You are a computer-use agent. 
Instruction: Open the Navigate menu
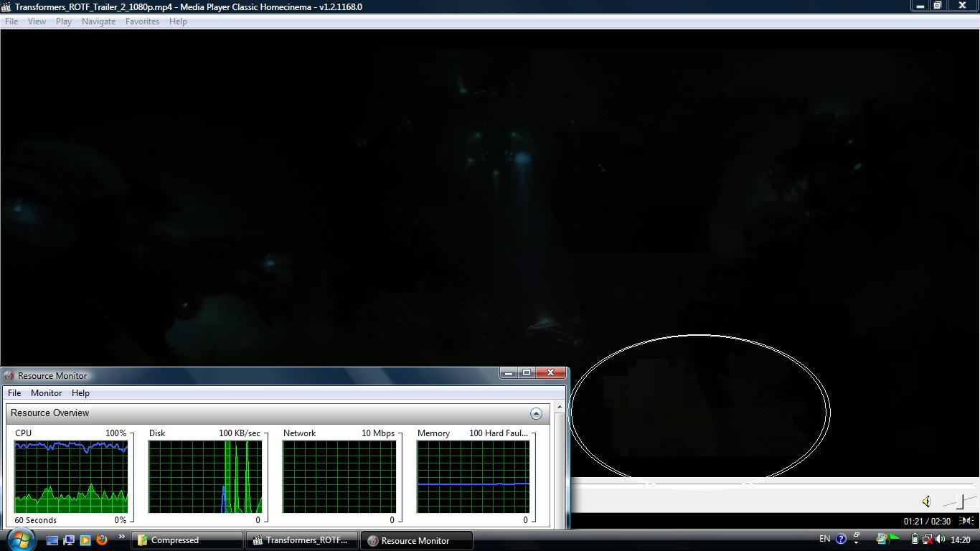tap(98, 22)
